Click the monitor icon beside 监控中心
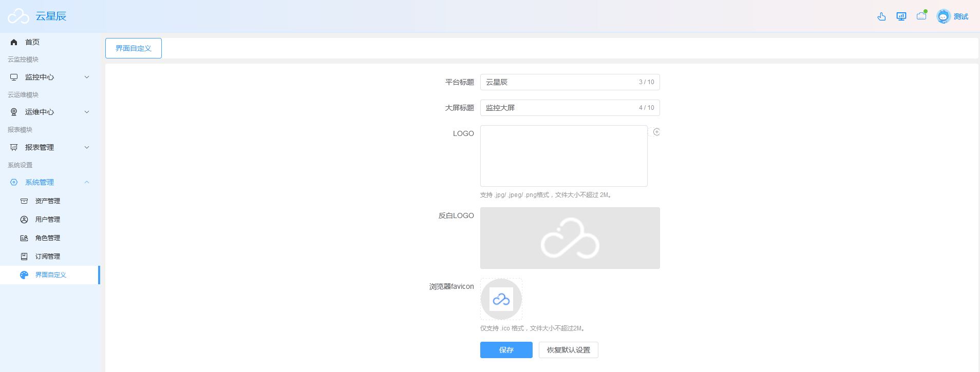 coord(14,77)
